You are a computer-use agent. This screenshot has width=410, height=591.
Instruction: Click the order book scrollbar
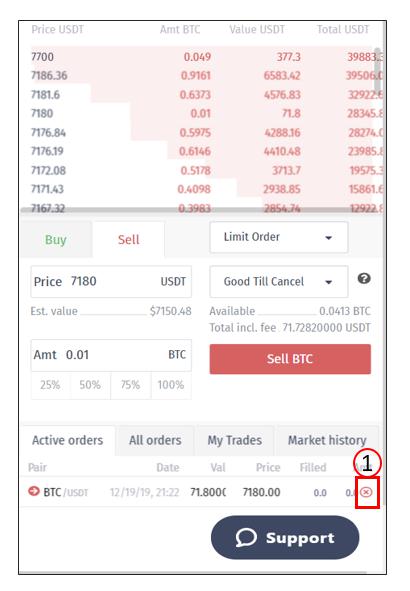point(378,70)
